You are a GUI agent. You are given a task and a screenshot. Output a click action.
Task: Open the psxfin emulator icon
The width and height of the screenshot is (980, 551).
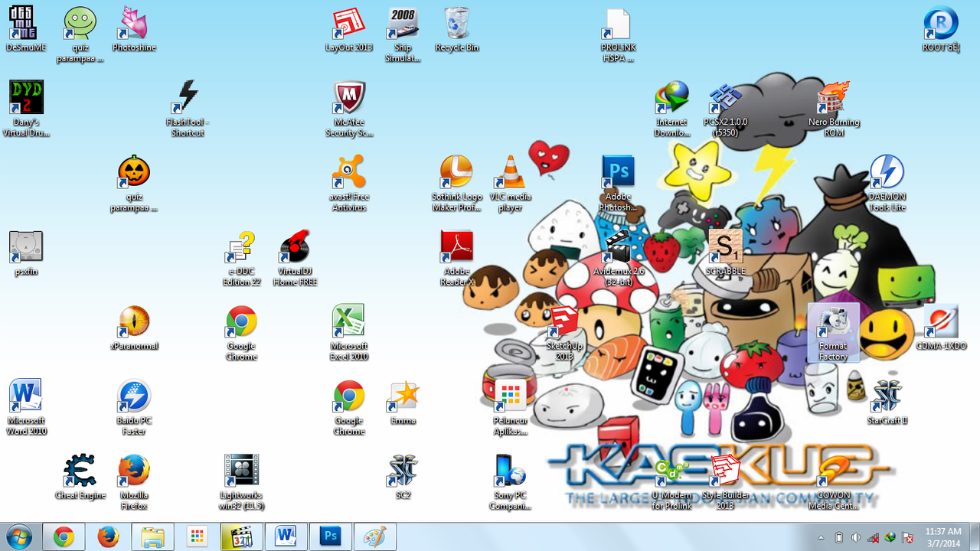[x=26, y=253]
